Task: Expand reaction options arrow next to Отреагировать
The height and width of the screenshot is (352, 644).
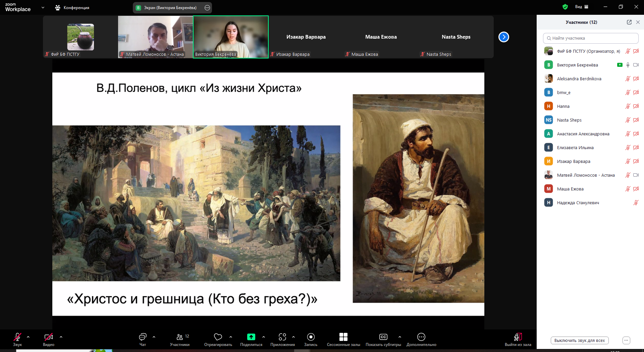Action: point(231,337)
